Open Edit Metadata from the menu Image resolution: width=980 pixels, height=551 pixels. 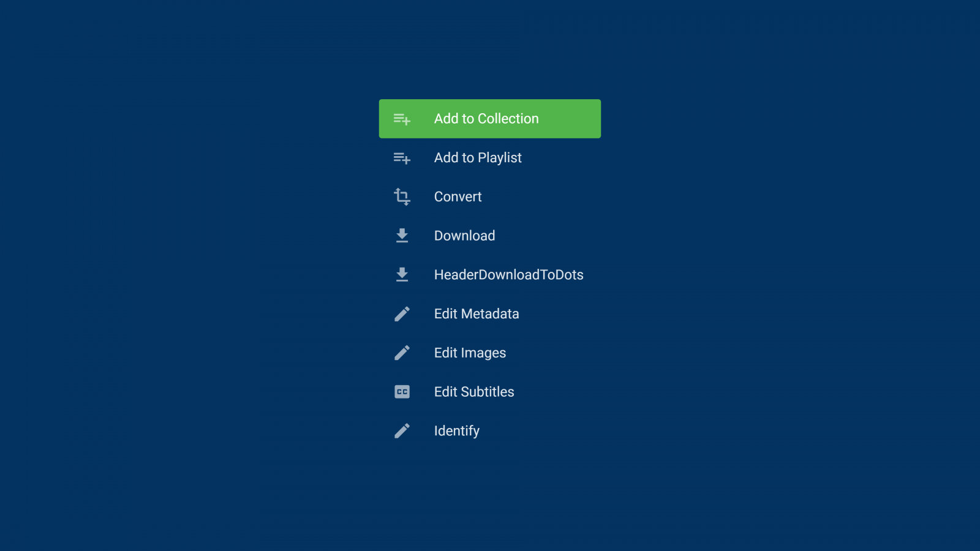click(490, 314)
